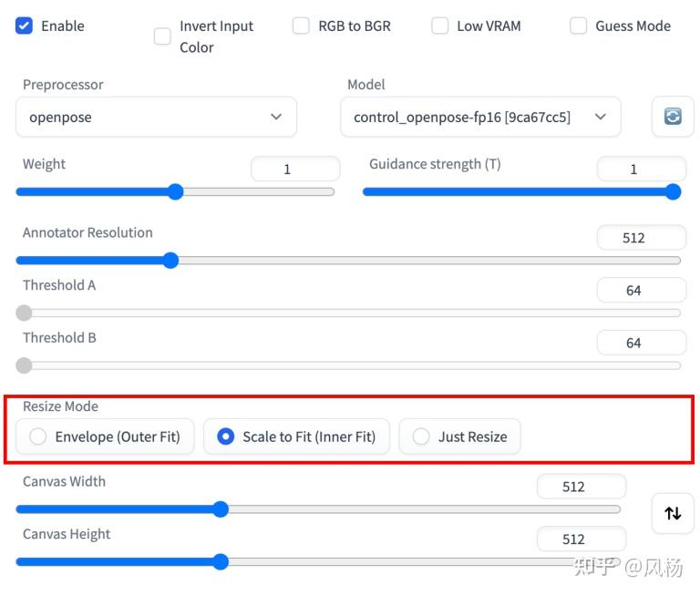Click the Annotator Resolution slider handle
The image size is (700, 596).
pyautogui.click(x=170, y=260)
